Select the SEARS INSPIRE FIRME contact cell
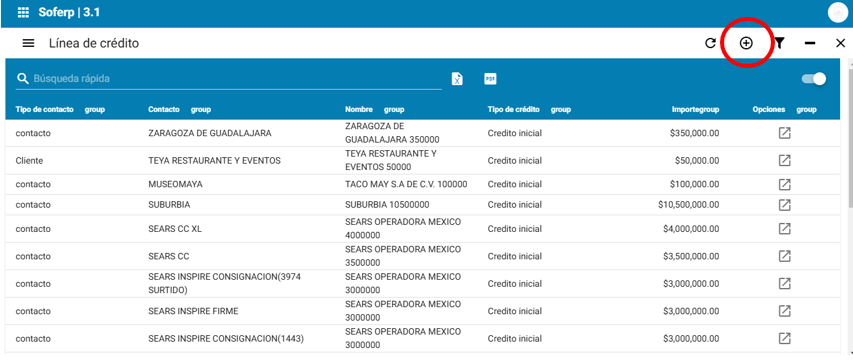 pyautogui.click(x=193, y=311)
